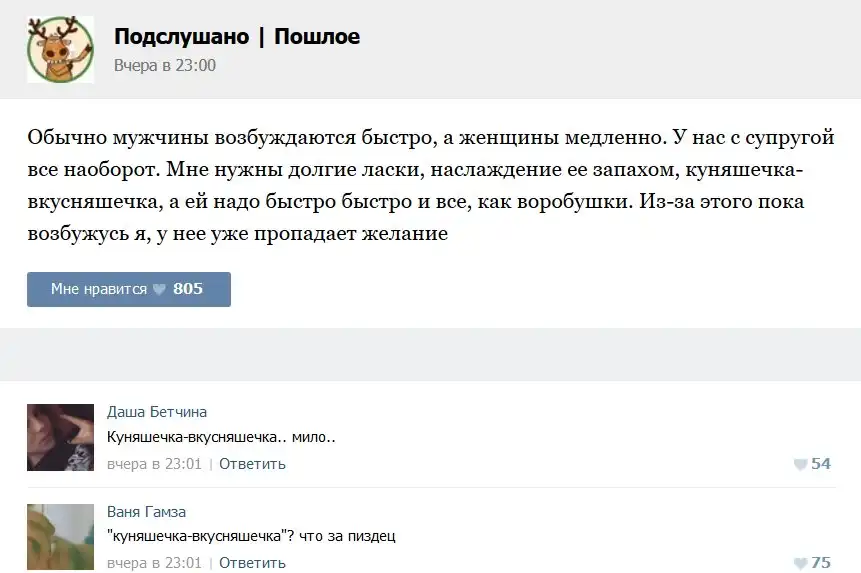Click the timestamp on Ваня Гамза's comment
This screenshot has width=861, height=573.
[154, 563]
